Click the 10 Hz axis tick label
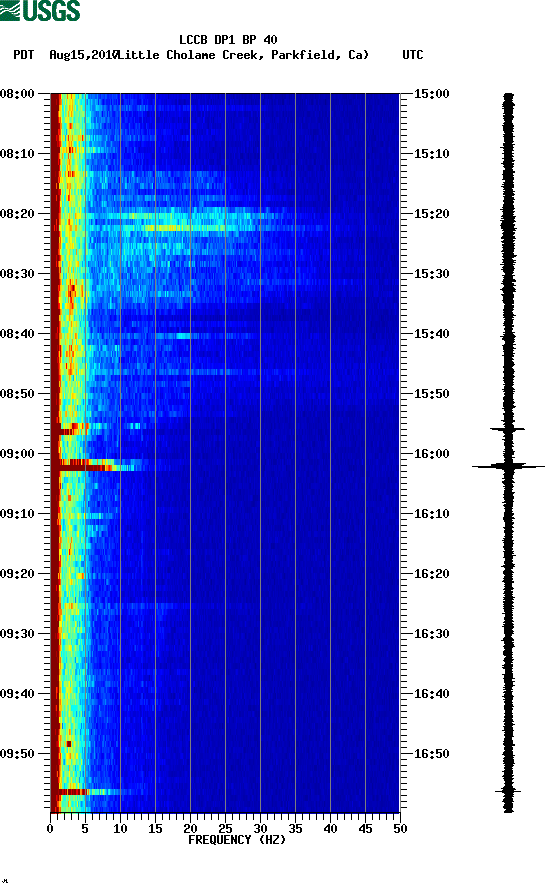The width and height of the screenshot is (552, 892). point(120,829)
